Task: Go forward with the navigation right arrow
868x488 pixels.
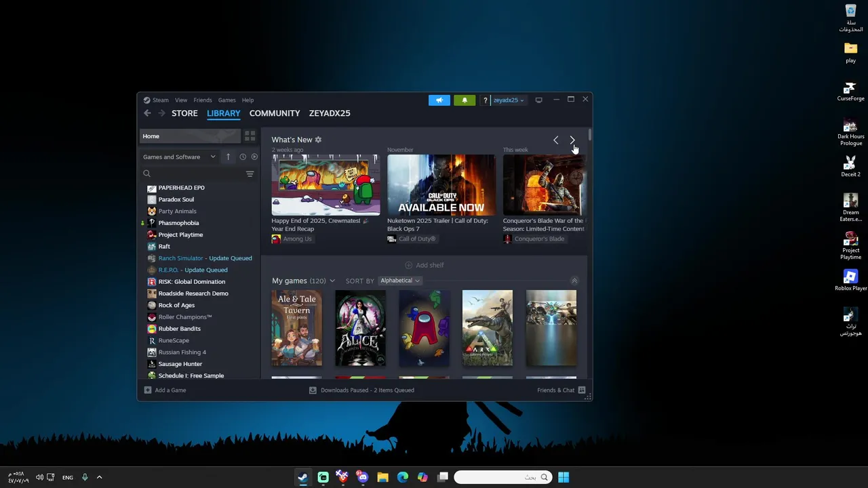Action: (161, 113)
